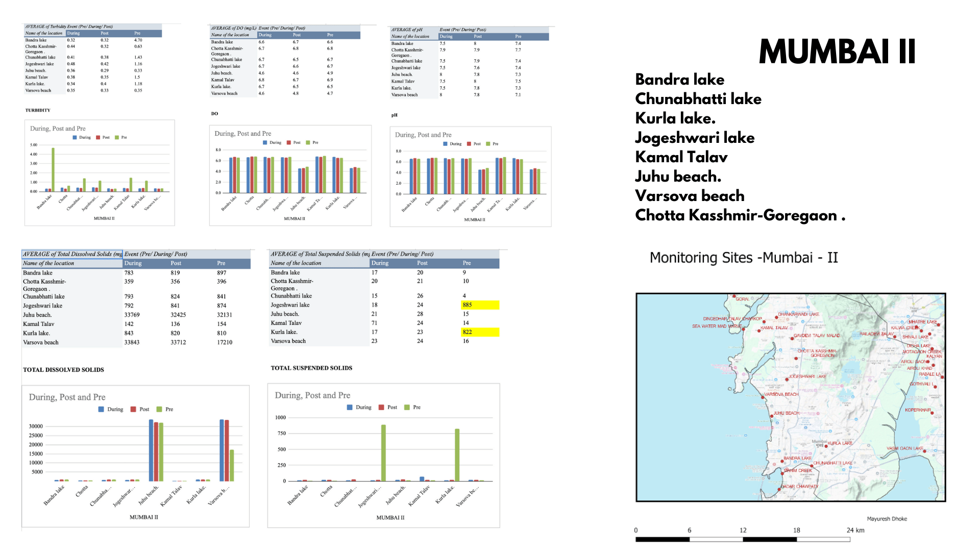The image size is (980, 551).
Task: Click the 'AVERAGE of Total Suspended Solids' table header
Action: point(320,254)
